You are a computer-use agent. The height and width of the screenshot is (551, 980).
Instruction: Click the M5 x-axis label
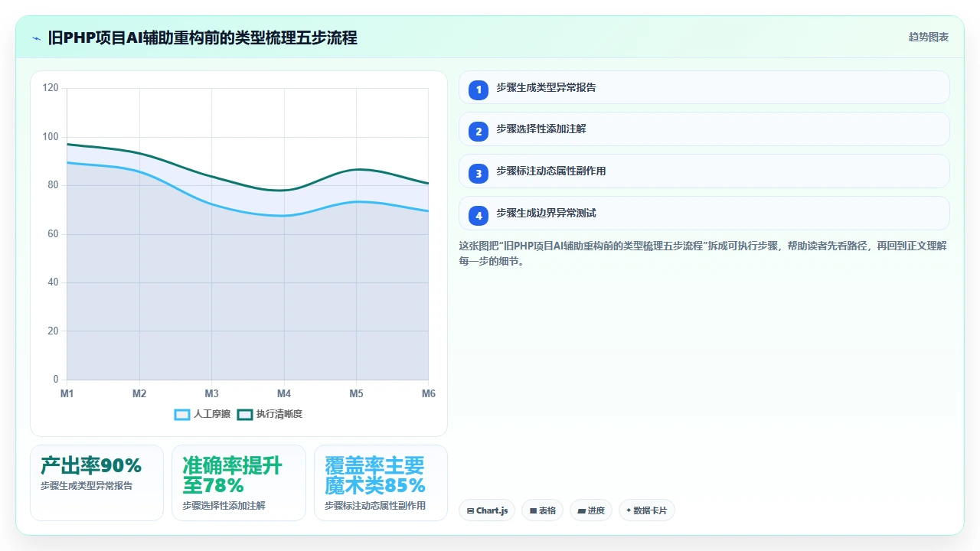(357, 393)
